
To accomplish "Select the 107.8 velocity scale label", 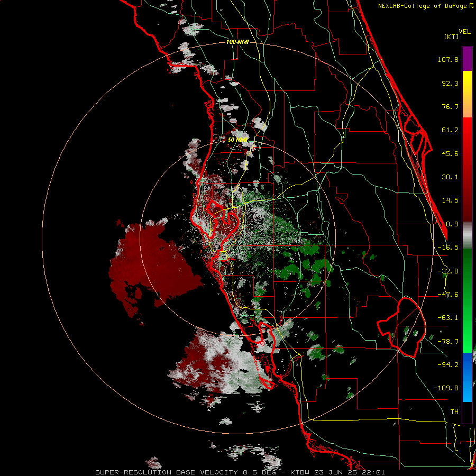I will coord(448,59).
